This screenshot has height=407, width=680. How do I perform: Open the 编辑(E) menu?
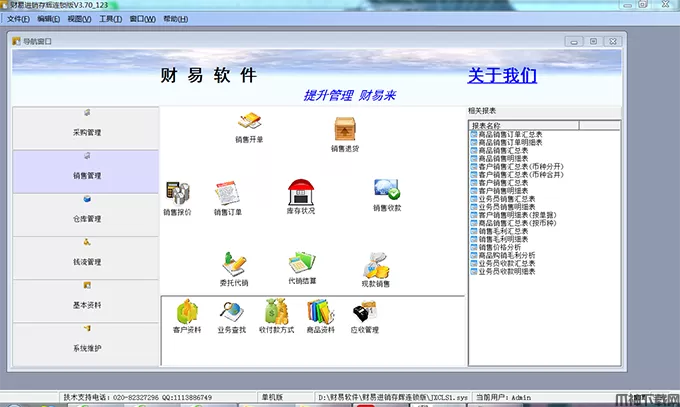pyautogui.click(x=48, y=19)
